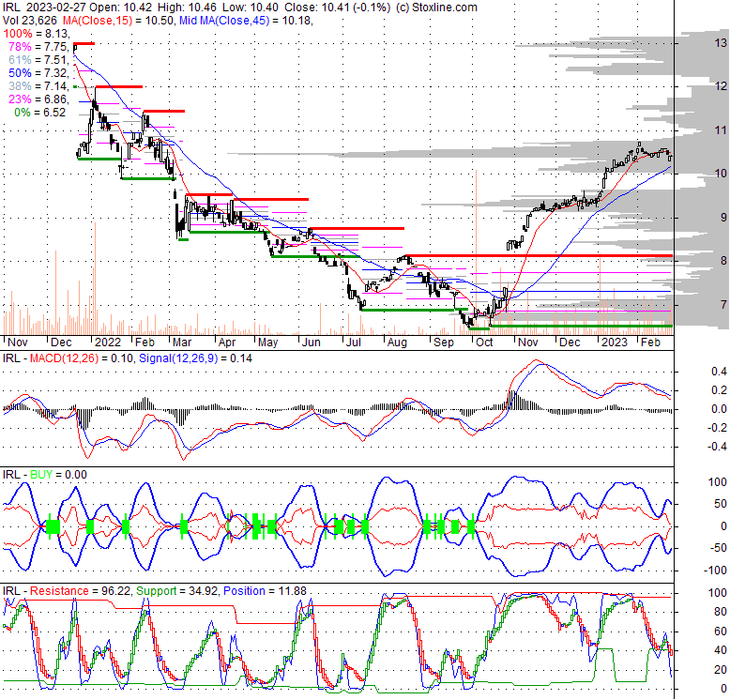The height and width of the screenshot is (700, 730).
Task: Click the '7' price axis label
Action: pyautogui.click(x=723, y=304)
